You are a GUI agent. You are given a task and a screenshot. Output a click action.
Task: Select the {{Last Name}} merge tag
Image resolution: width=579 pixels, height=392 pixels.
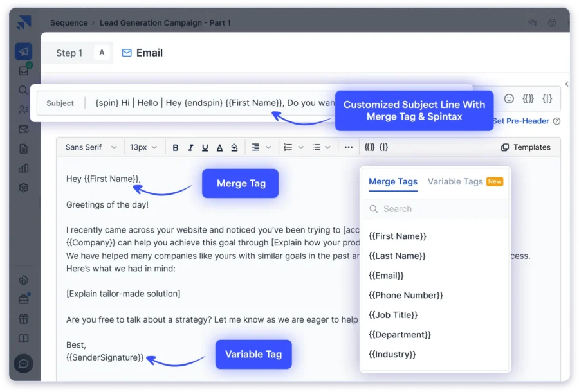tap(397, 256)
